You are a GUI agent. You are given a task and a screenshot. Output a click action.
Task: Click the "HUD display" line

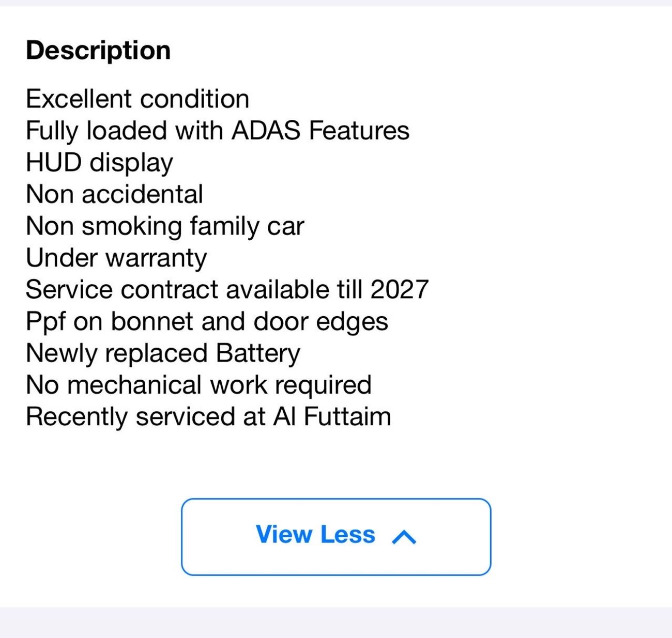tap(99, 163)
